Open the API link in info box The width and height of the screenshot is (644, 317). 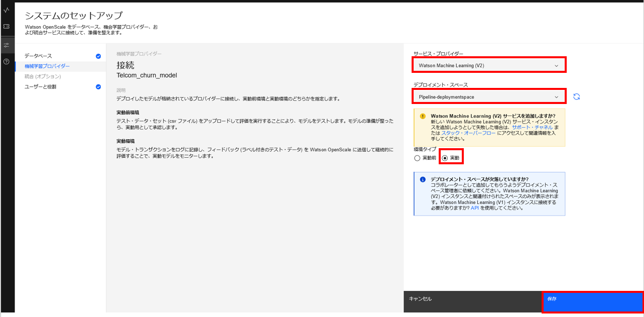coord(475,208)
